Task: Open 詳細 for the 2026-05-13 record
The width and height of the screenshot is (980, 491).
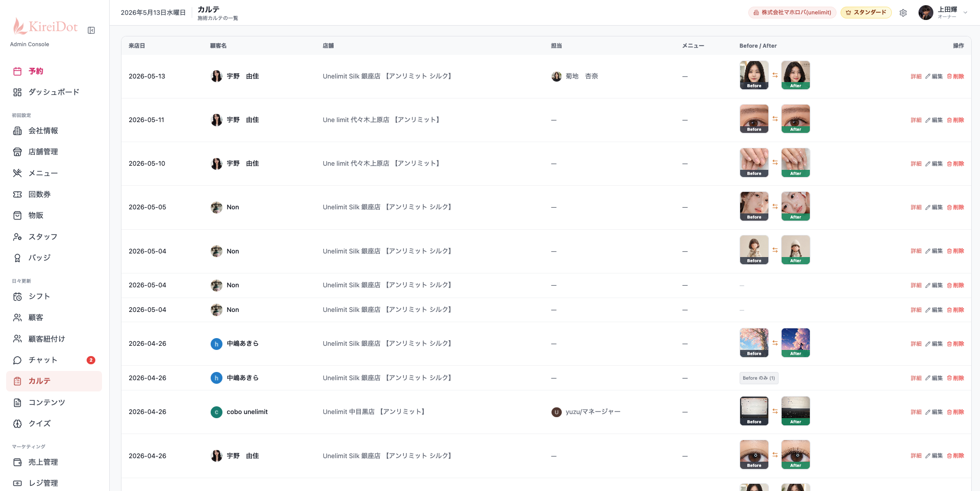Action: [916, 76]
